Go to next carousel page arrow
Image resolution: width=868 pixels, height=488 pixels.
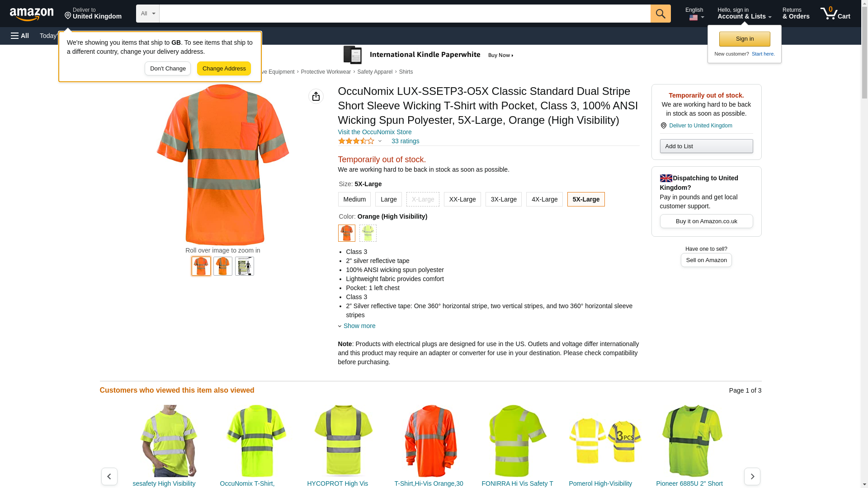tap(752, 476)
